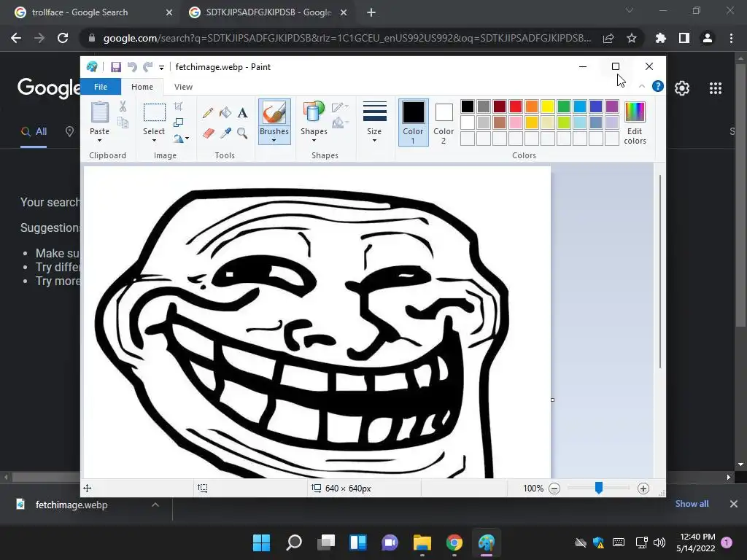Click the Resize icon in Image group
Viewport: 747px width, 560px height.
pyautogui.click(x=178, y=122)
